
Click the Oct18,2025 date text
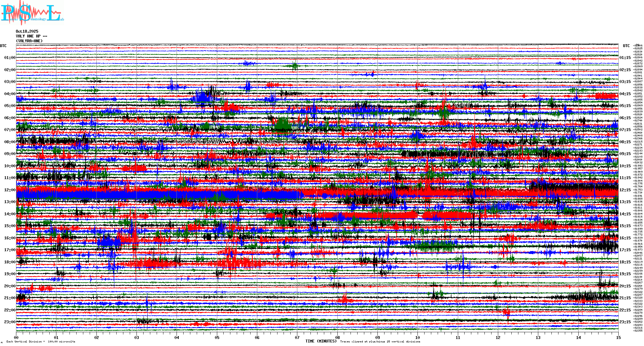point(27,31)
